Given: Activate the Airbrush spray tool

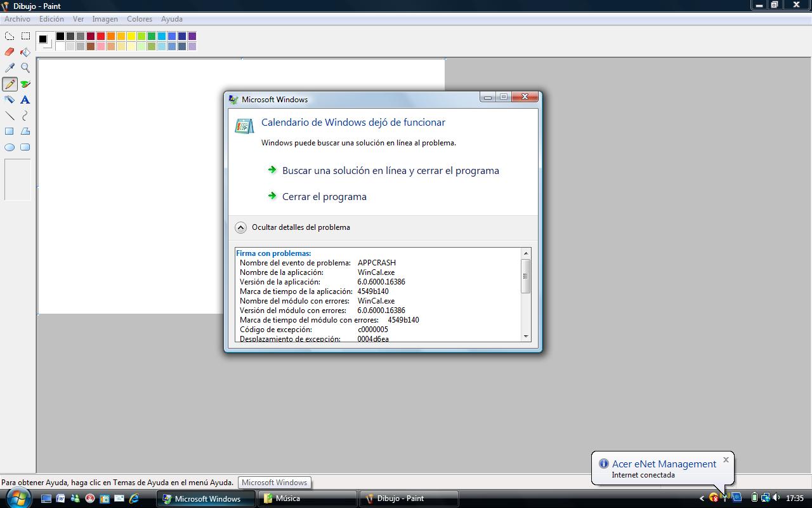Looking at the screenshot, I should point(10,100).
